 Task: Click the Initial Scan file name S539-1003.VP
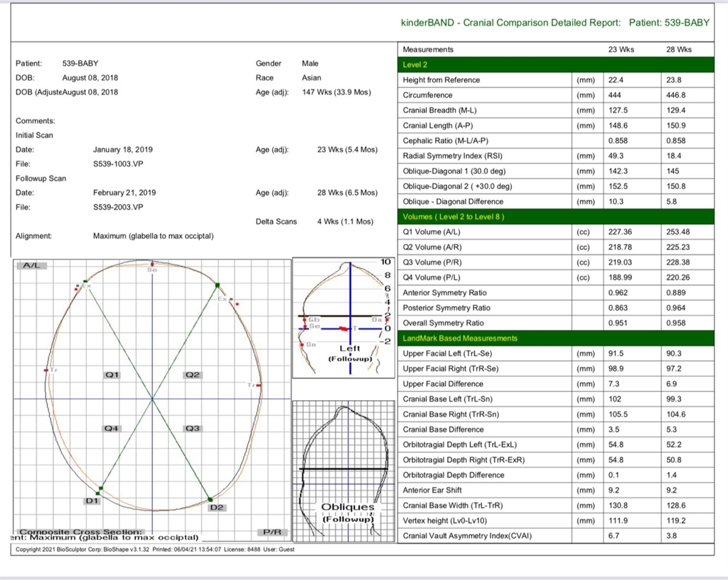[x=118, y=164]
